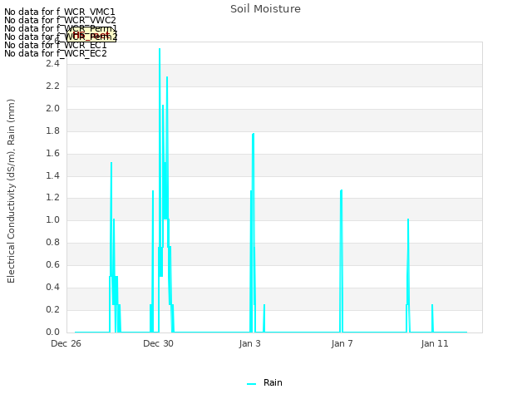532x399 pixels.
Task: Click the Dec 30 x-axis tick label
Action: tap(158, 343)
